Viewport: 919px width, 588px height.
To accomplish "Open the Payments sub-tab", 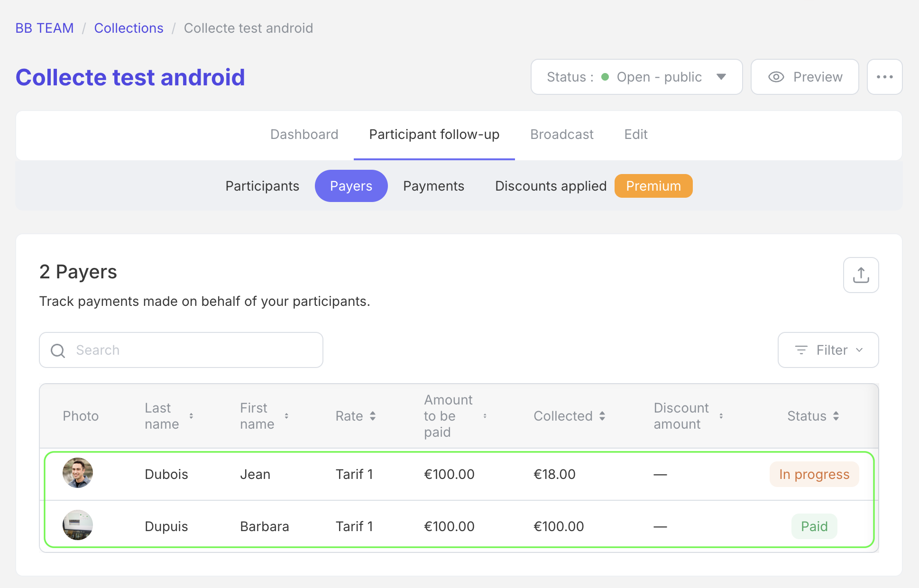I will [x=433, y=186].
